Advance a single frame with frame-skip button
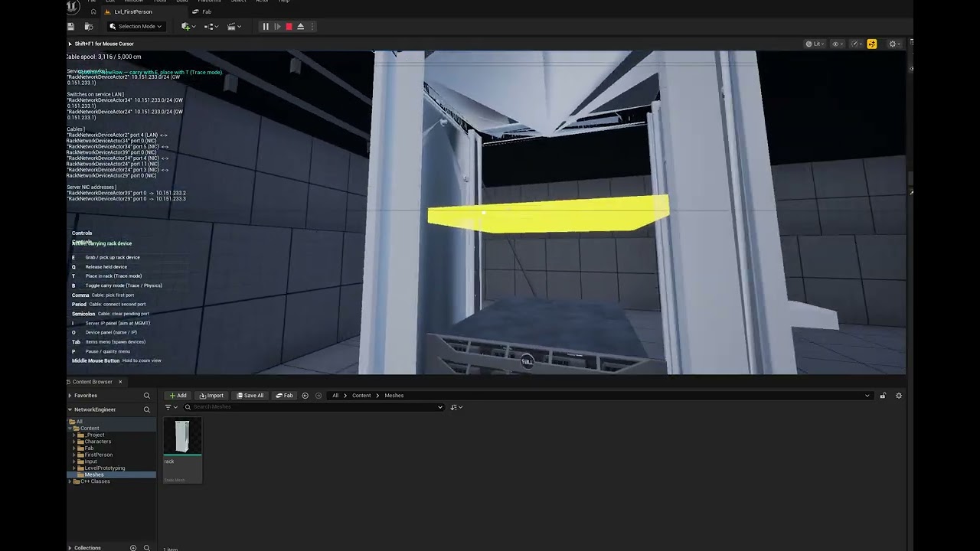The image size is (980, 551). click(277, 26)
